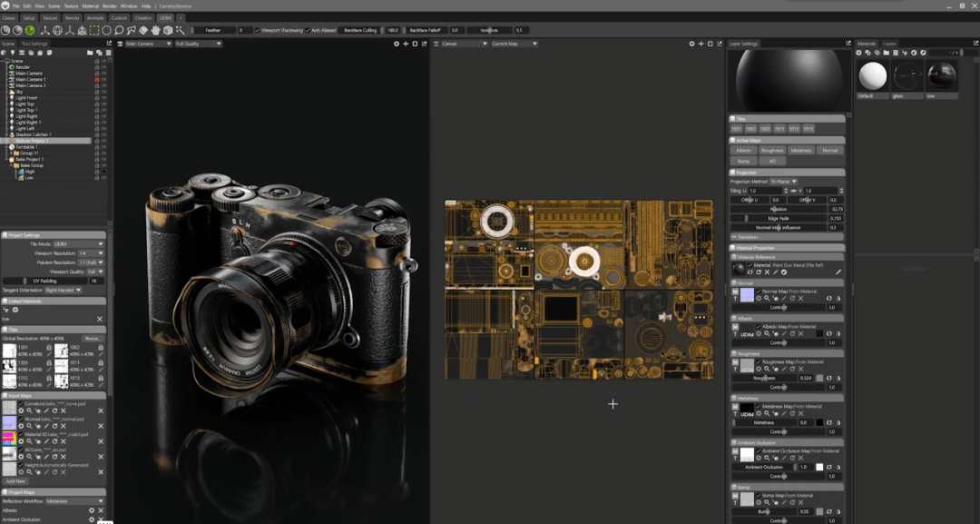Click the new folder icon in Scene panel

click(90, 53)
